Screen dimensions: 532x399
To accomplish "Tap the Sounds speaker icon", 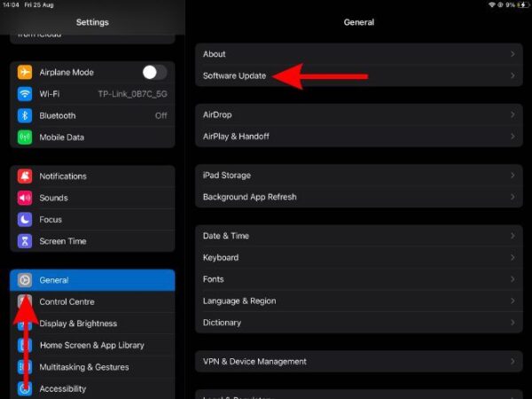I will pos(25,198).
